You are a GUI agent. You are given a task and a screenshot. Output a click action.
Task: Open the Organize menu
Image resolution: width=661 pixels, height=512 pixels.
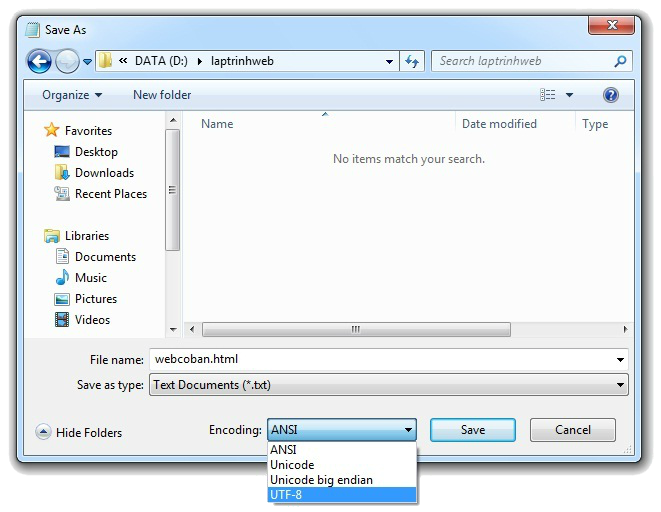point(71,95)
